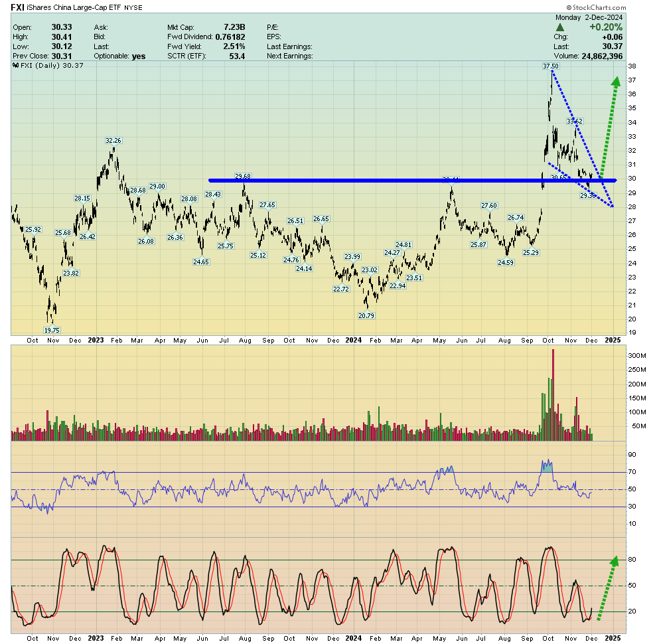Screen dimensions: 657x644
Task: Click the 2025 label on price chart axis
Action: [613, 340]
